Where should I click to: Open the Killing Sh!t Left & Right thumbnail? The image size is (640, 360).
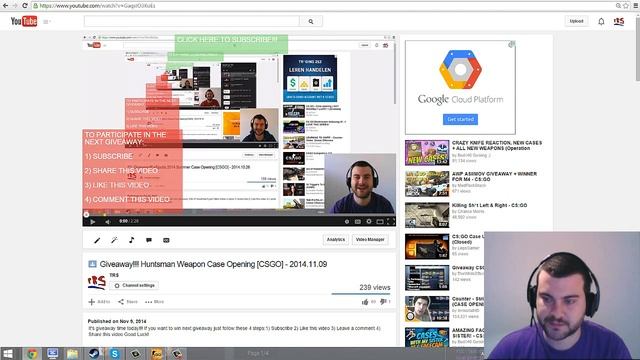tap(427, 215)
